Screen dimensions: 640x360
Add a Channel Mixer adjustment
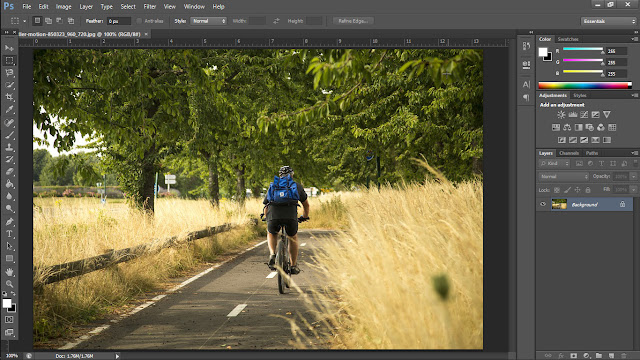(x=601, y=127)
